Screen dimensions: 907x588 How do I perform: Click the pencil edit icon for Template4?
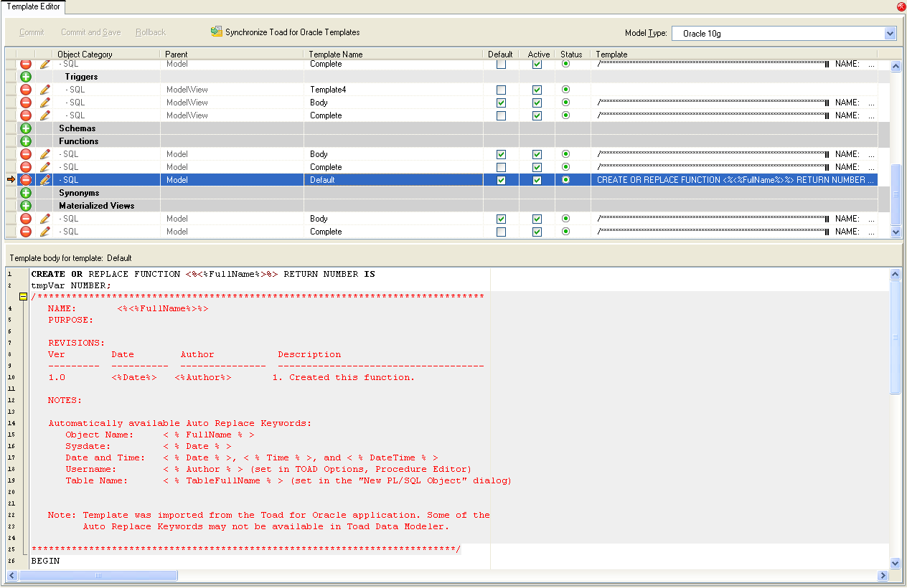coord(45,90)
